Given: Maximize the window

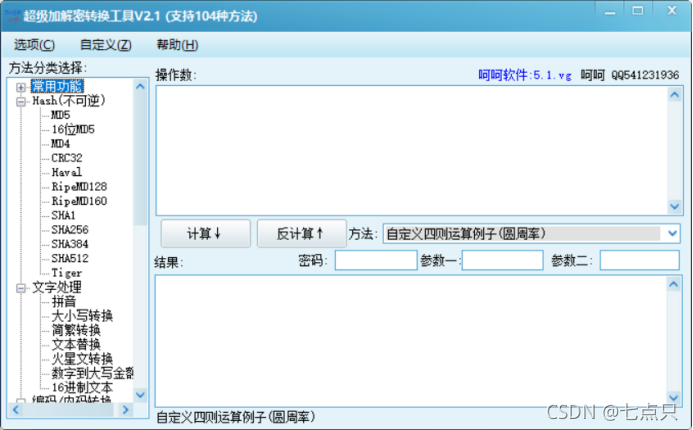Looking at the screenshot, I should coord(637,11).
